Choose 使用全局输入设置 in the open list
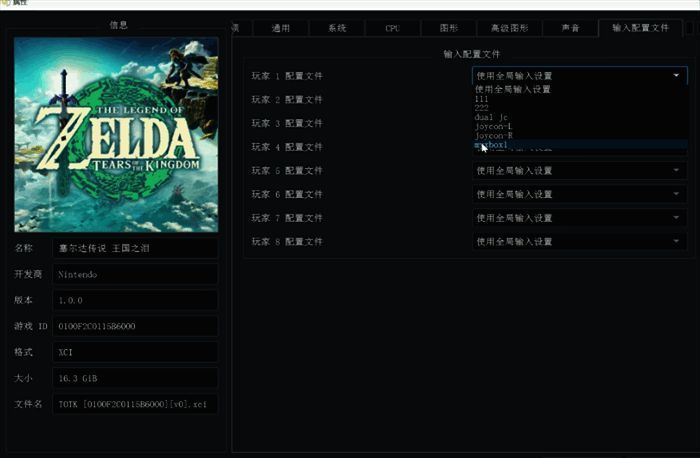Viewport: 700px width, 458px height. pos(579,89)
